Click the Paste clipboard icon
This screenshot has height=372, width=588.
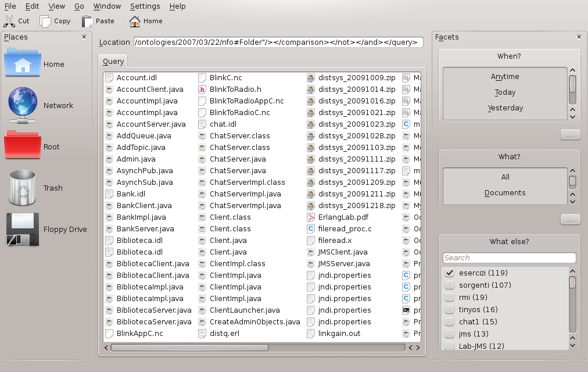(x=87, y=22)
